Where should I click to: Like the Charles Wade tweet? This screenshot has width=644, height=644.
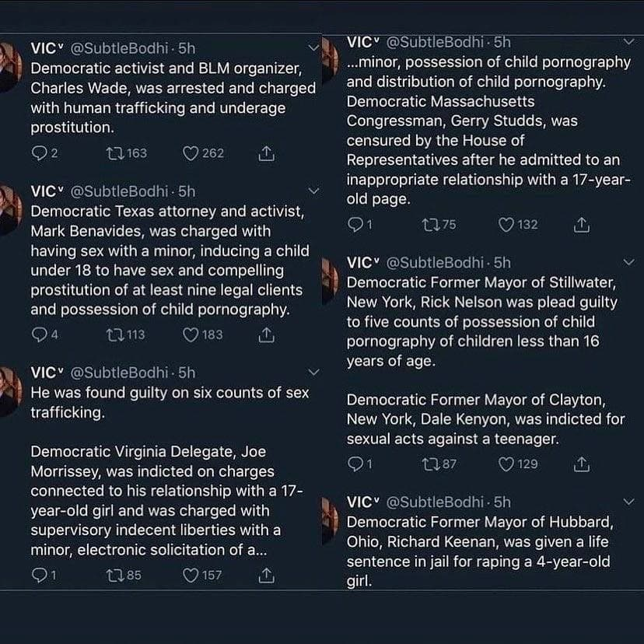(x=191, y=153)
